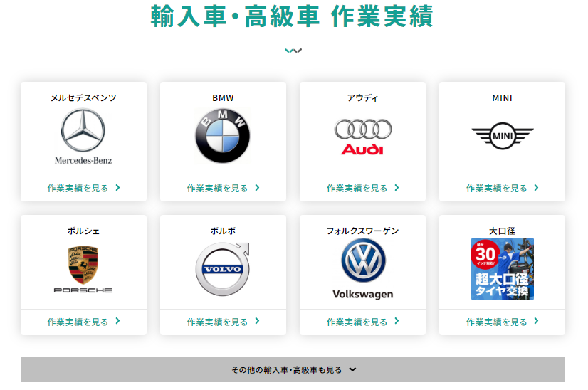Open 作業実績を見る link under メルセデスベンツ

[78, 189]
